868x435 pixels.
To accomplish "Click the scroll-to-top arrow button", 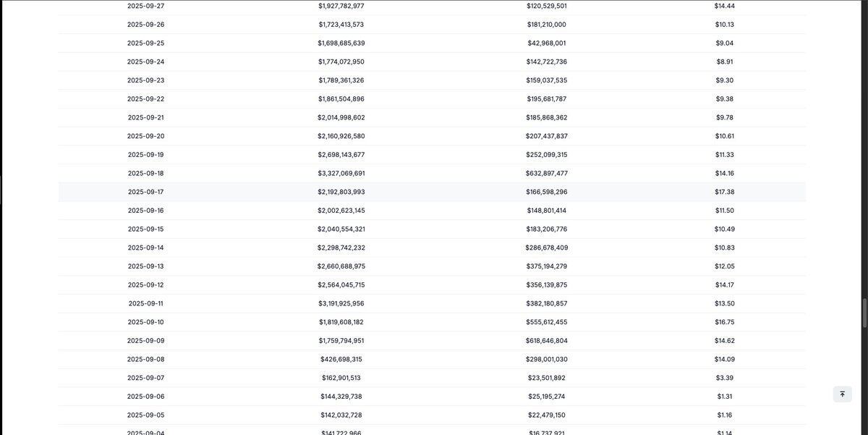I will click(x=842, y=394).
